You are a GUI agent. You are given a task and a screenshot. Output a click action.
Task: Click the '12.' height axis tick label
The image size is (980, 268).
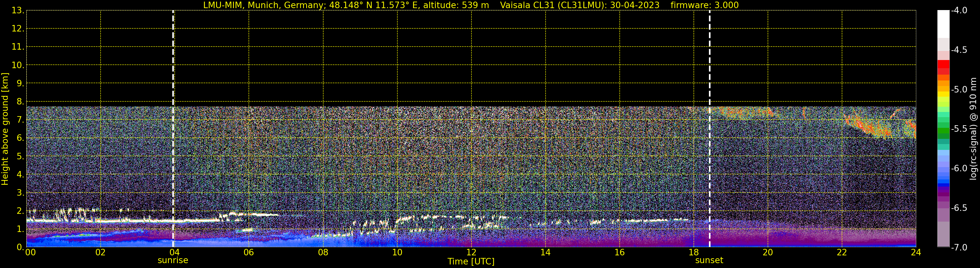(x=18, y=29)
